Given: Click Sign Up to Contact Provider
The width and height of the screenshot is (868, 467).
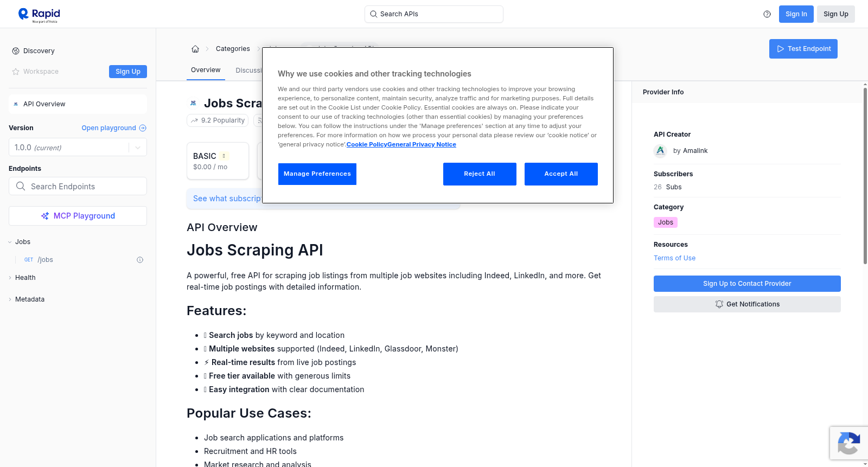Looking at the screenshot, I should [747, 284].
